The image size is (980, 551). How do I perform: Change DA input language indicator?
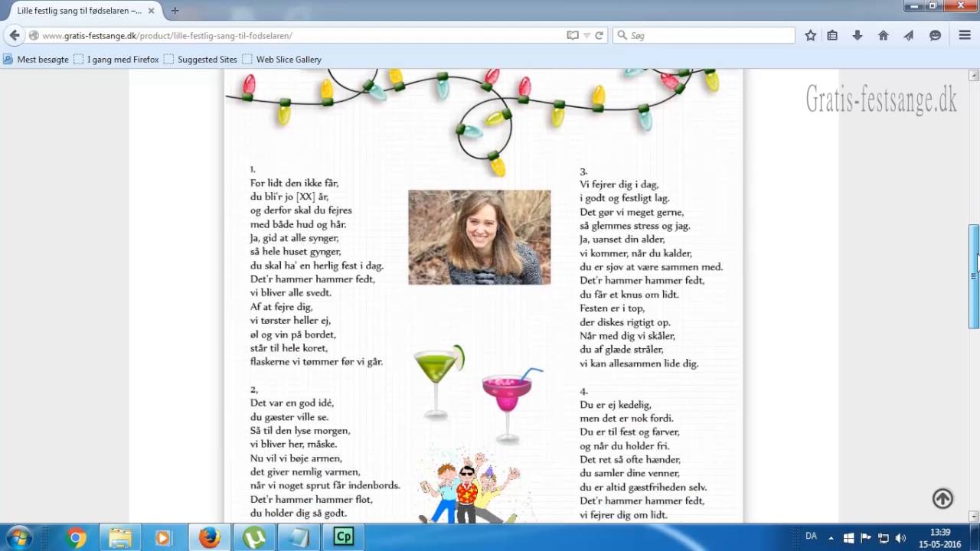coord(811,536)
